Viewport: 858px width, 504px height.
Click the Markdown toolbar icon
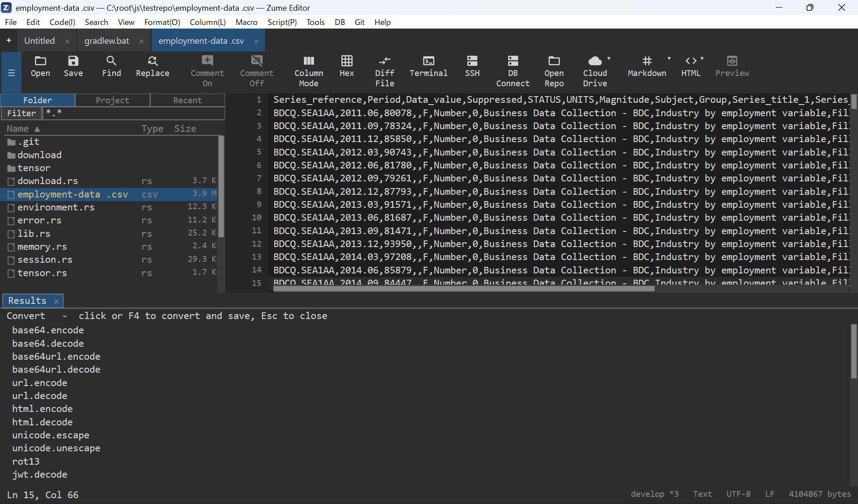647,67
